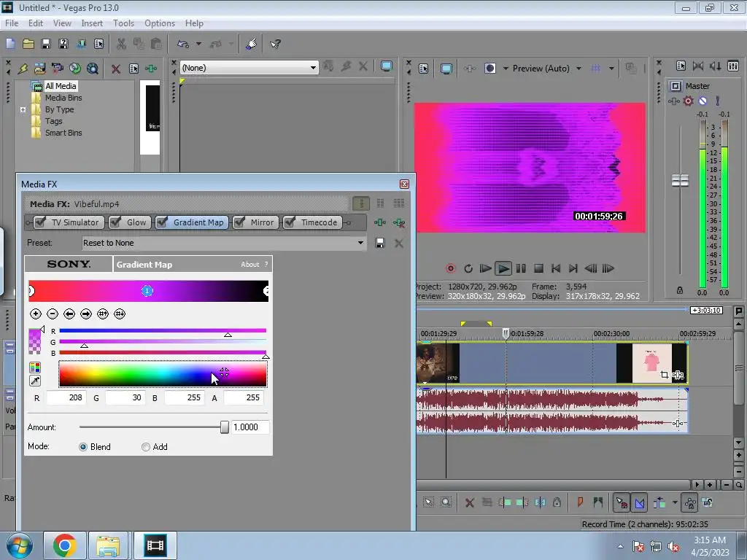Viewport: 747px width, 560px height.
Task: Click Remove Selected Plug-In icon
Action: click(399, 222)
